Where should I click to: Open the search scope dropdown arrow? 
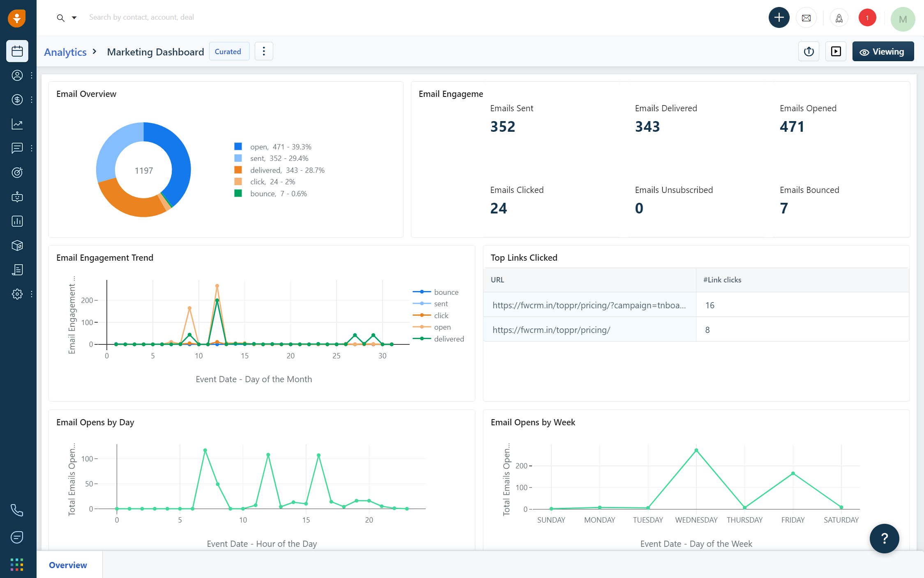(74, 18)
